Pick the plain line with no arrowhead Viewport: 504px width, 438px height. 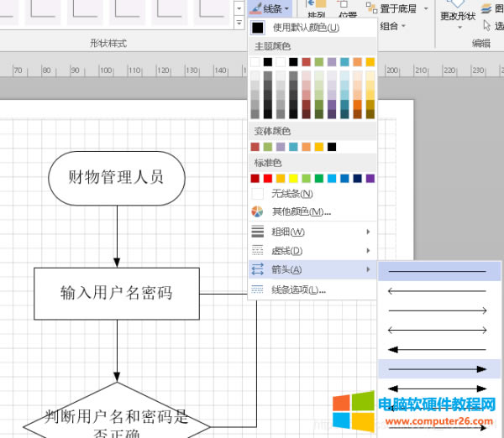point(438,271)
